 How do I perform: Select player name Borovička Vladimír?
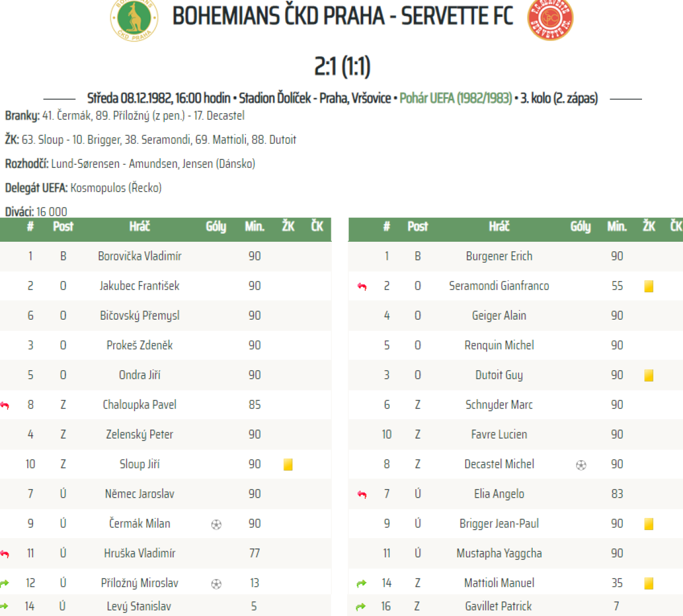[x=139, y=256]
